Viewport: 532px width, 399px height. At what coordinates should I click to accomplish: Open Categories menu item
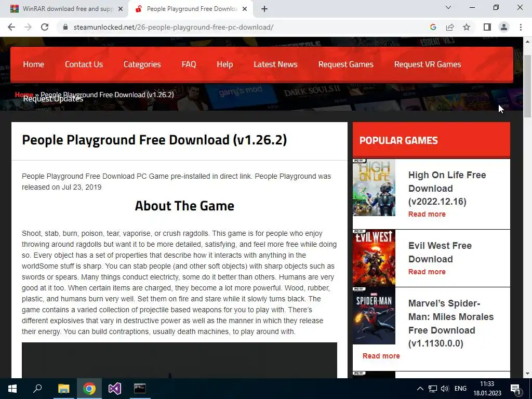click(142, 64)
